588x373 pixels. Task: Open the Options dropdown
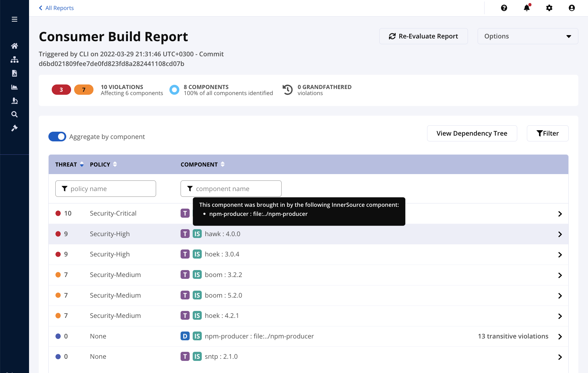coord(528,36)
